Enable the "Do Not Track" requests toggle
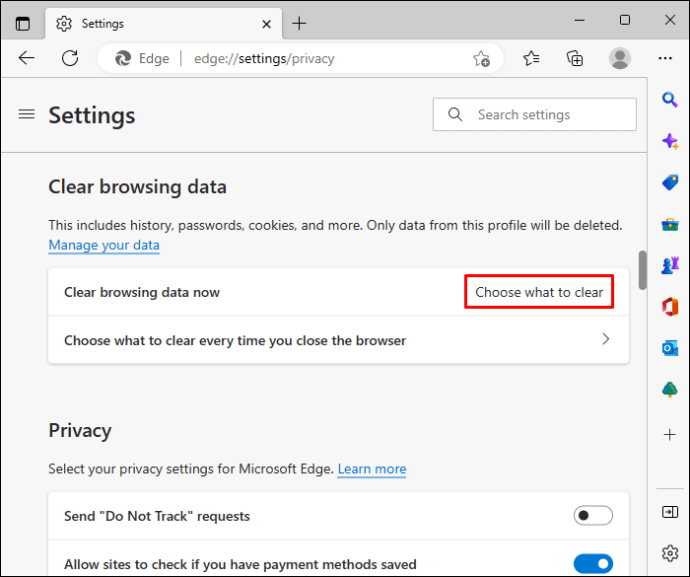Image resolution: width=690 pixels, height=577 pixels. [593, 516]
